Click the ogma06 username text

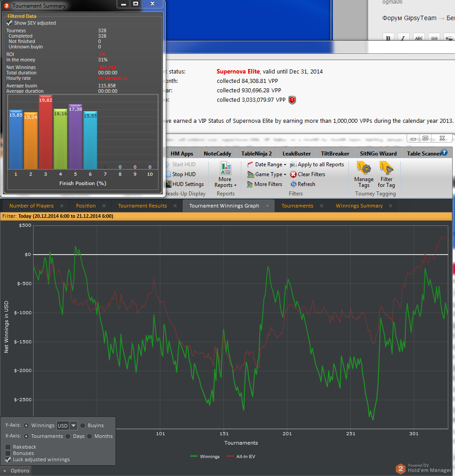392,2
